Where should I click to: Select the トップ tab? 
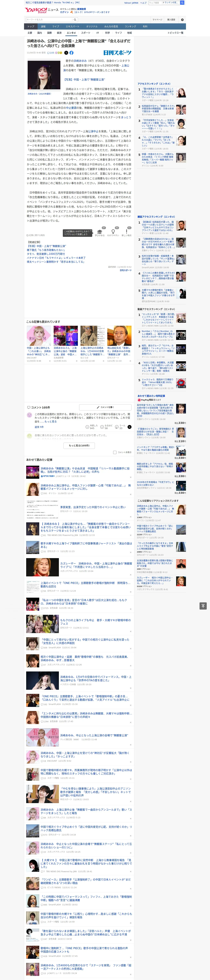click(31, 27)
